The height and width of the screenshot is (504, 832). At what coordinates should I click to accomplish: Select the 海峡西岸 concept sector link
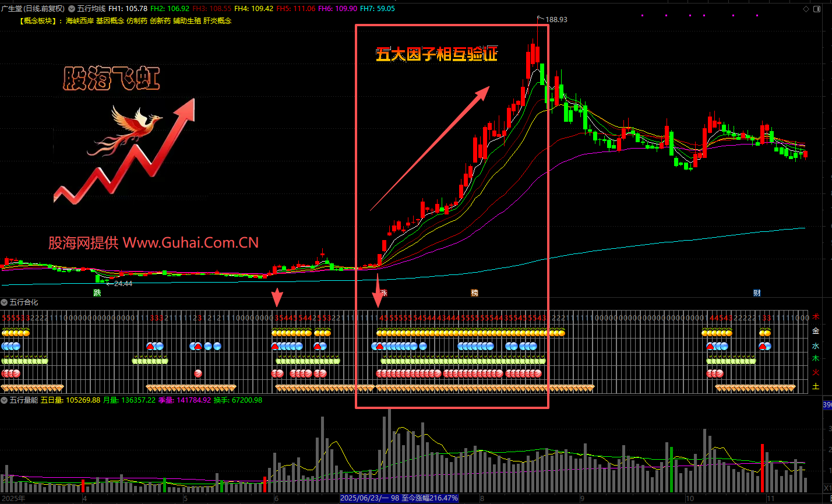pos(79,20)
